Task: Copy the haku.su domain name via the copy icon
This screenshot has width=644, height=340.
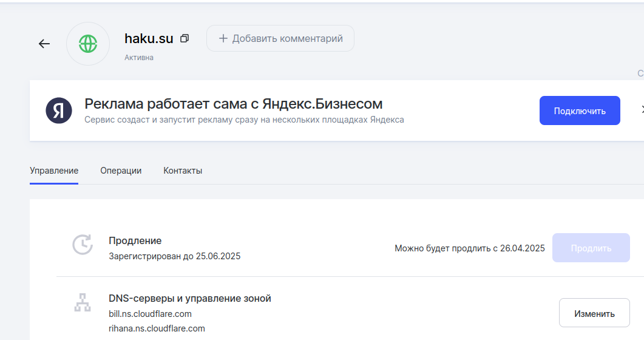Action: point(185,38)
